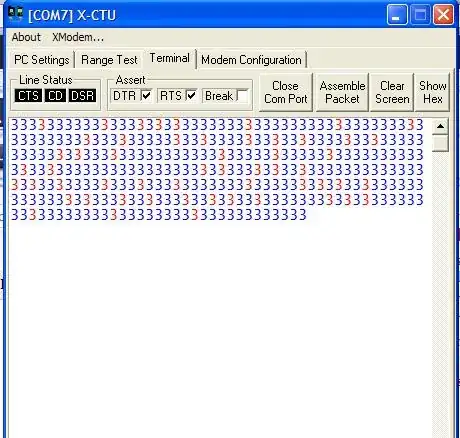
Task: Click the terminal scrollbar thumb
Action: click(x=440, y=143)
